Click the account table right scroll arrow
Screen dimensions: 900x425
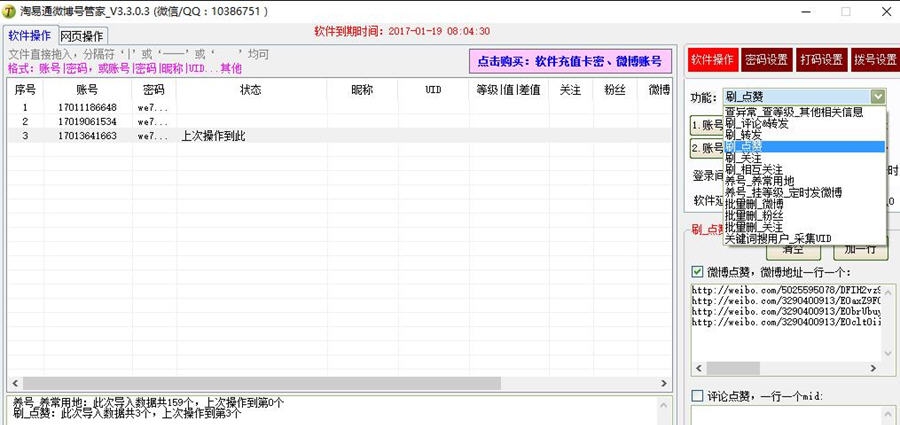(x=664, y=383)
